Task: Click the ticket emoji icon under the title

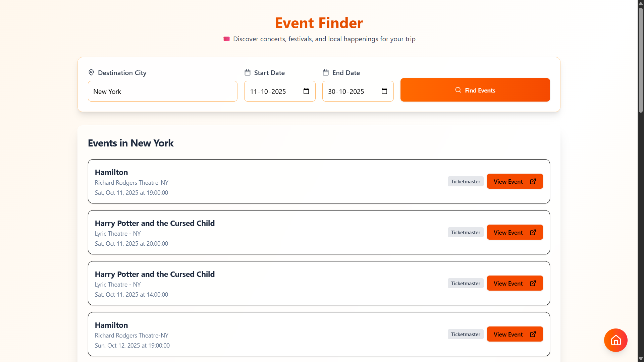Action: (226, 39)
